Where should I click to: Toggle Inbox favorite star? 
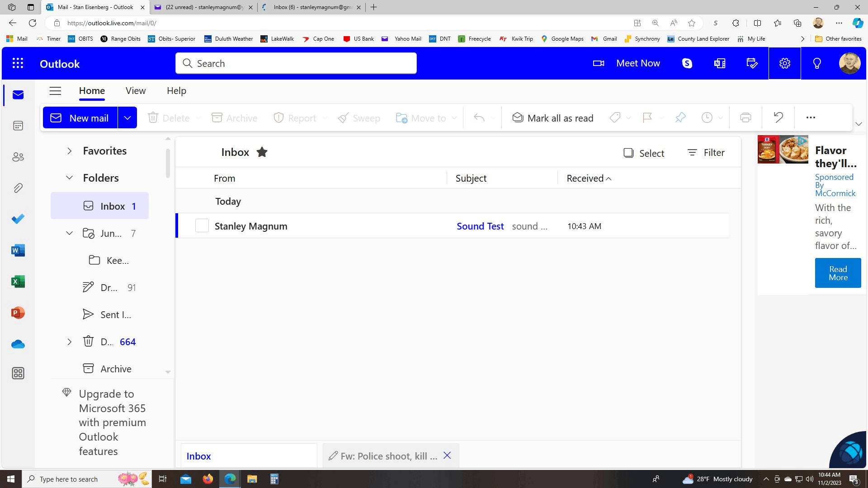(262, 152)
